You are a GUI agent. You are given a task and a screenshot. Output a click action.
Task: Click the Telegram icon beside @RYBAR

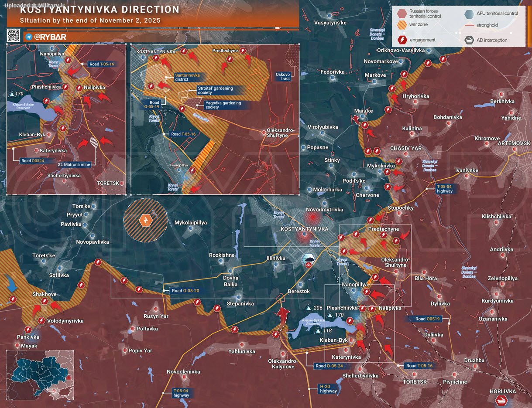[x=29, y=37]
